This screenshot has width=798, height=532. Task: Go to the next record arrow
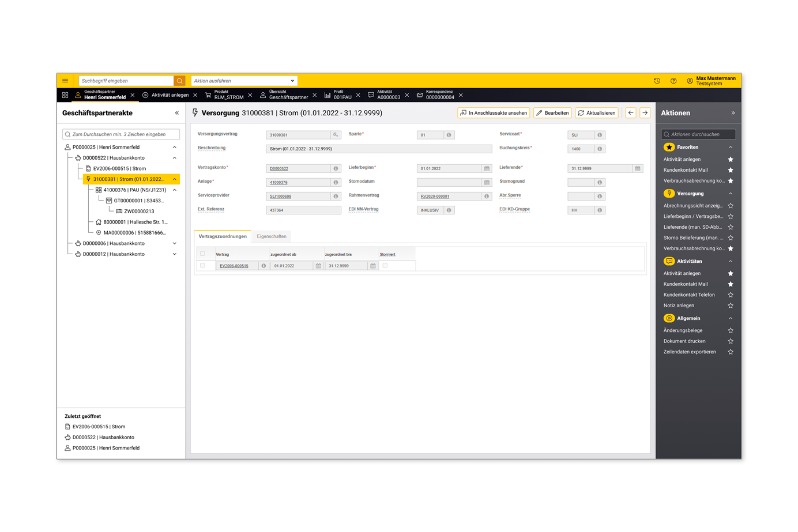point(645,113)
